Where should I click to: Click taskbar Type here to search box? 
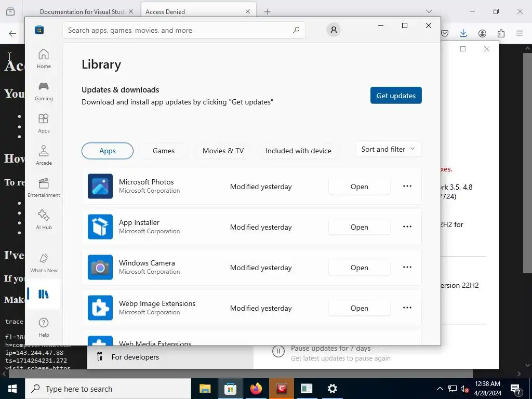pos(108,389)
